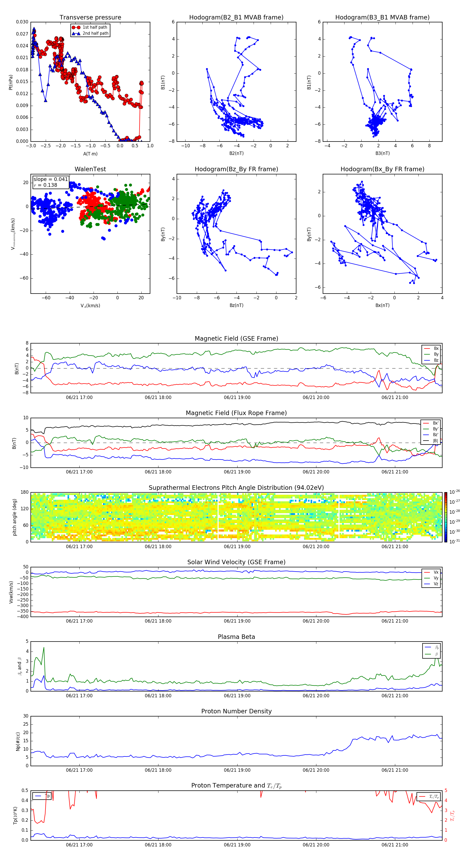Click the "Hodogram(B2_B1 MVAB frame)" title

tap(236, 17)
